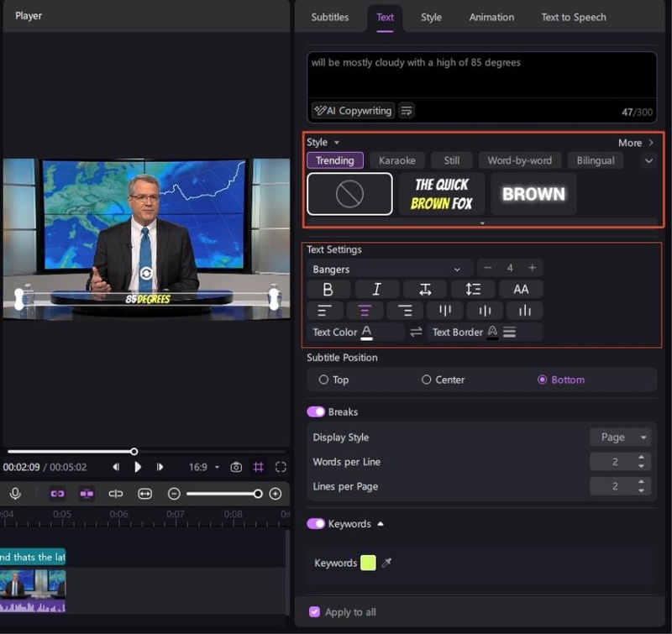Expand more style categories chevron
Viewport: 672px width, 634px height.
click(x=648, y=160)
